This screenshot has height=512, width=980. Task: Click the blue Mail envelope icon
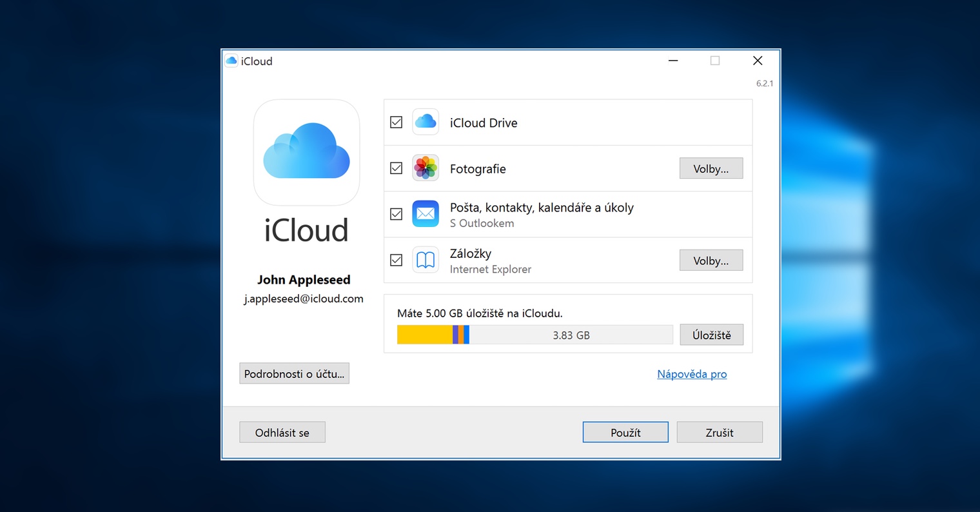(x=426, y=214)
